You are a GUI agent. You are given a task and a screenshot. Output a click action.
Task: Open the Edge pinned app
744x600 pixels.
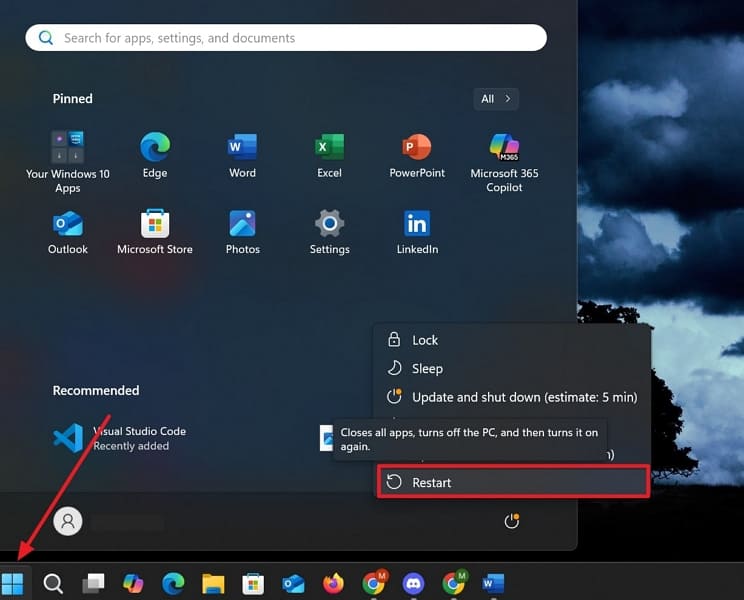click(155, 155)
